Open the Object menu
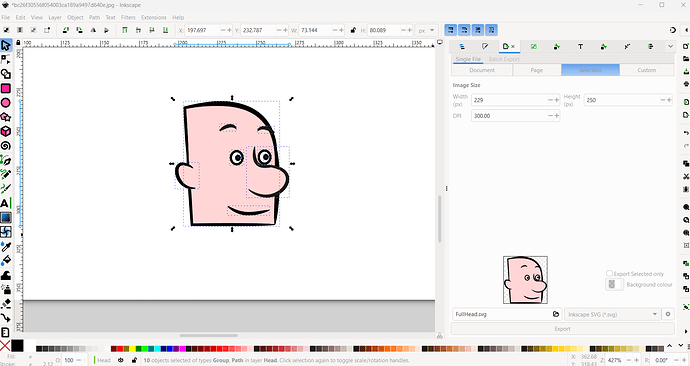 [x=75, y=18]
